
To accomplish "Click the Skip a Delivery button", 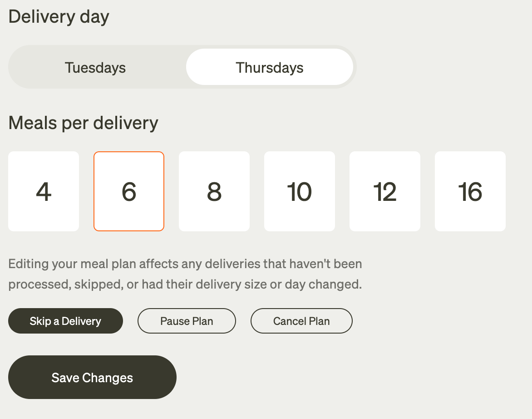I will tap(65, 321).
